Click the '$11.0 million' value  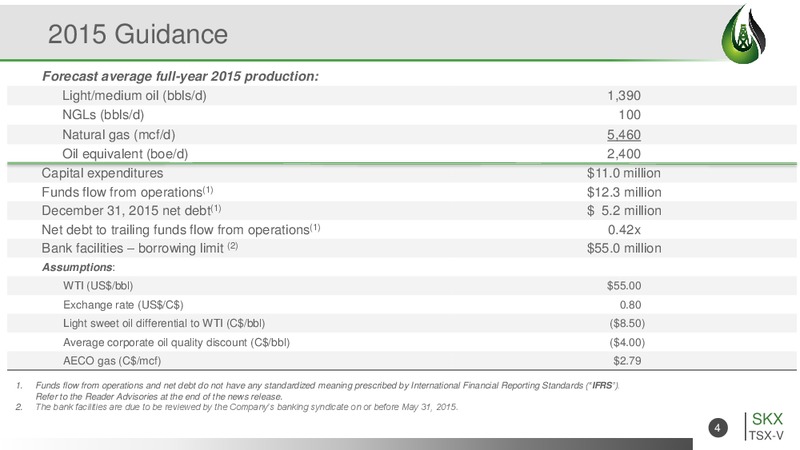tap(623, 173)
